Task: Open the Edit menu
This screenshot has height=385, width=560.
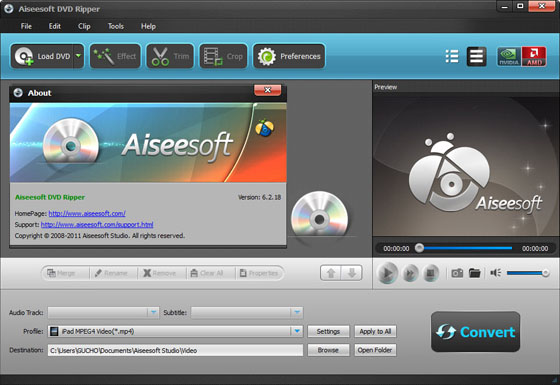Action: tap(55, 26)
